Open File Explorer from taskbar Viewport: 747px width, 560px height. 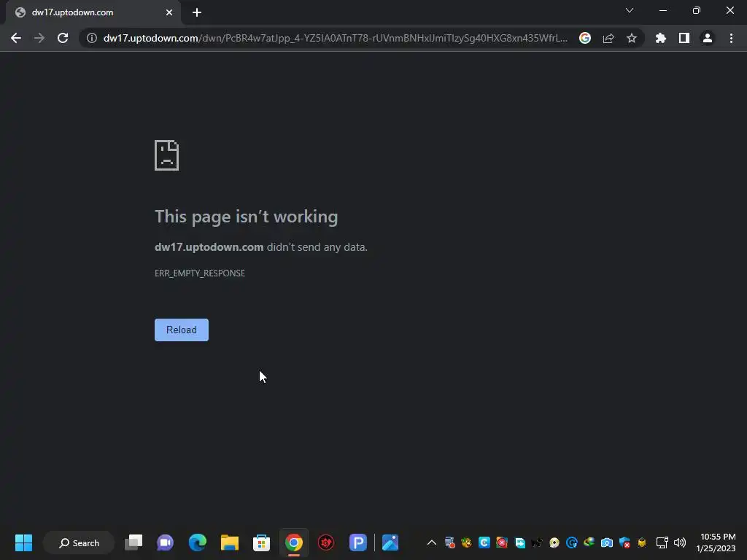230,542
